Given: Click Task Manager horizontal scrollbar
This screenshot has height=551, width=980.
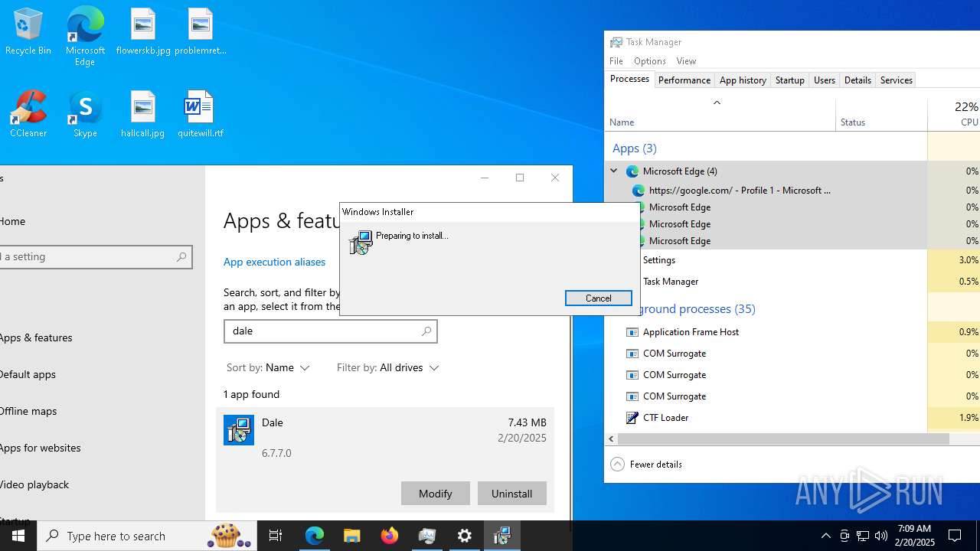Looking at the screenshot, I should click(x=783, y=439).
